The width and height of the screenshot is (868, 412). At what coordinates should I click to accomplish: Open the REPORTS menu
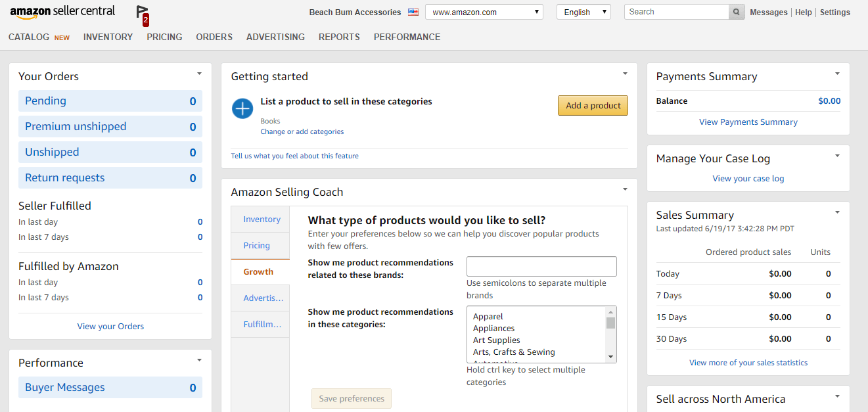[x=339, y=37]
